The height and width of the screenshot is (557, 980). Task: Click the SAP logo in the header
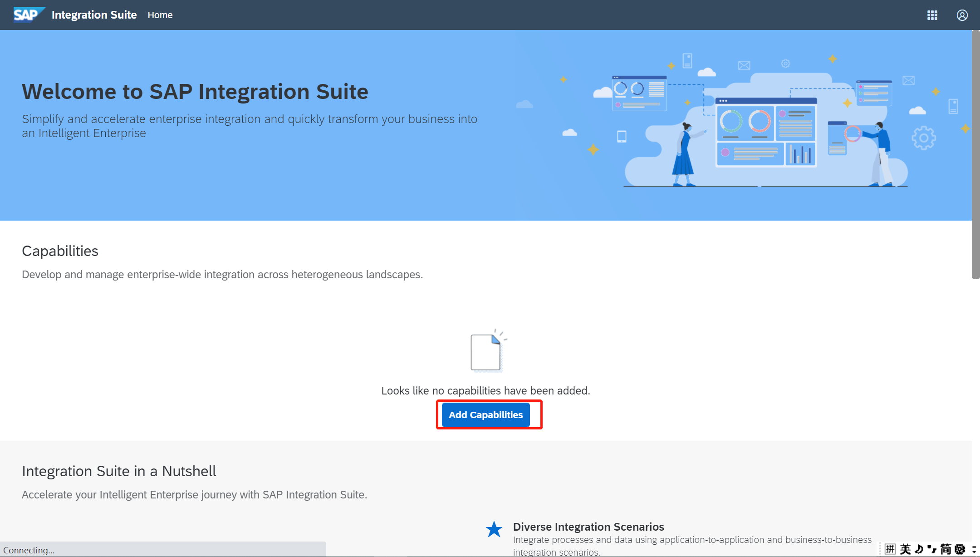tap(29, 15)
